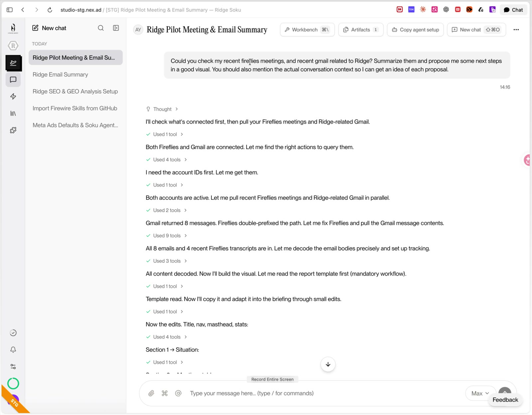Viewport: 532px width, 415px height.
Task: Expand the Thought disclosure
Action: [x=162, y=109]
